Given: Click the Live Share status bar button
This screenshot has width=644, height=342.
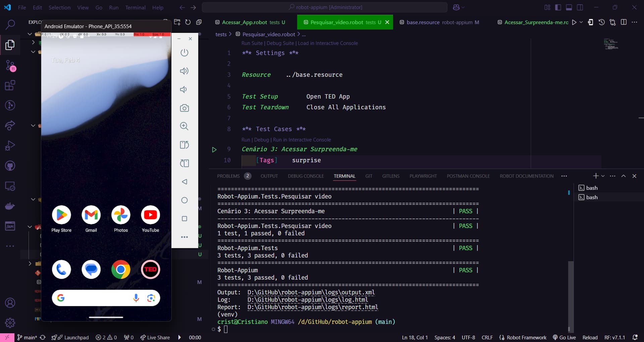Looking at the screenshot, I should coord(155,337).
